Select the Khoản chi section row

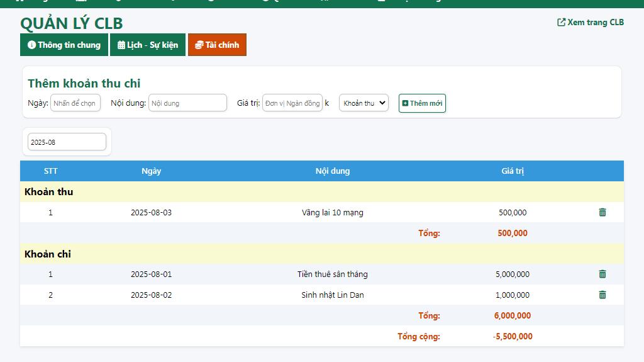pyautogui.click(x=322, y=254)
